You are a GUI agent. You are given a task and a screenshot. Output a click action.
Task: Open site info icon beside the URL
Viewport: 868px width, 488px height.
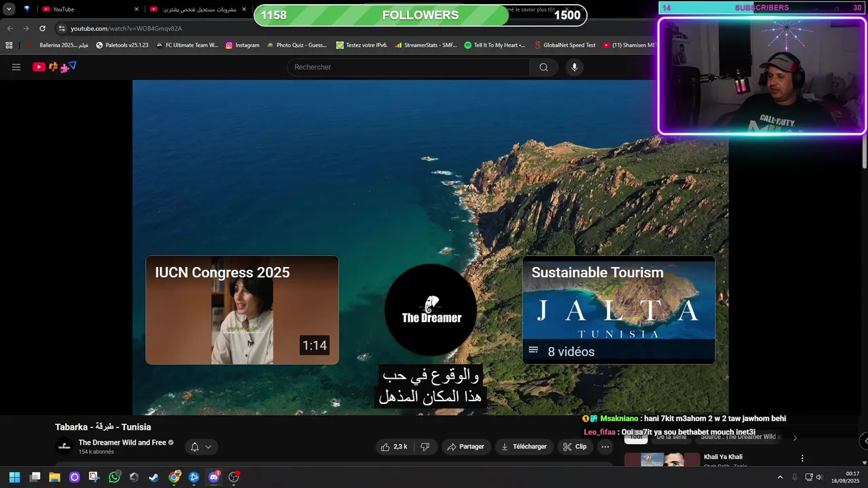62,28
